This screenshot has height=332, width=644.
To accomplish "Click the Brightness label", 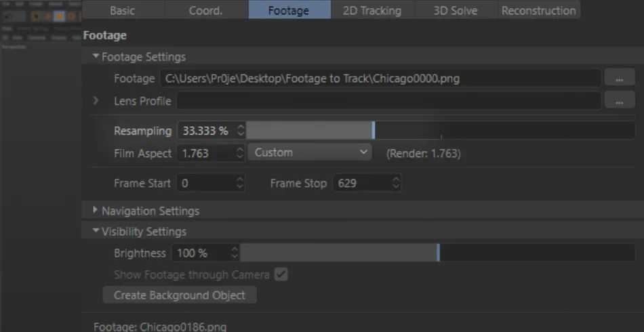I will coord(140,253).
